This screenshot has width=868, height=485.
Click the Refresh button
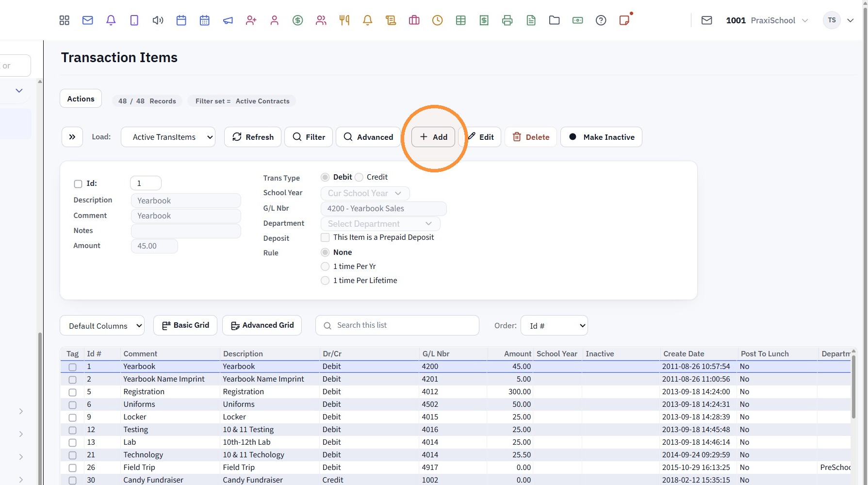253,137
